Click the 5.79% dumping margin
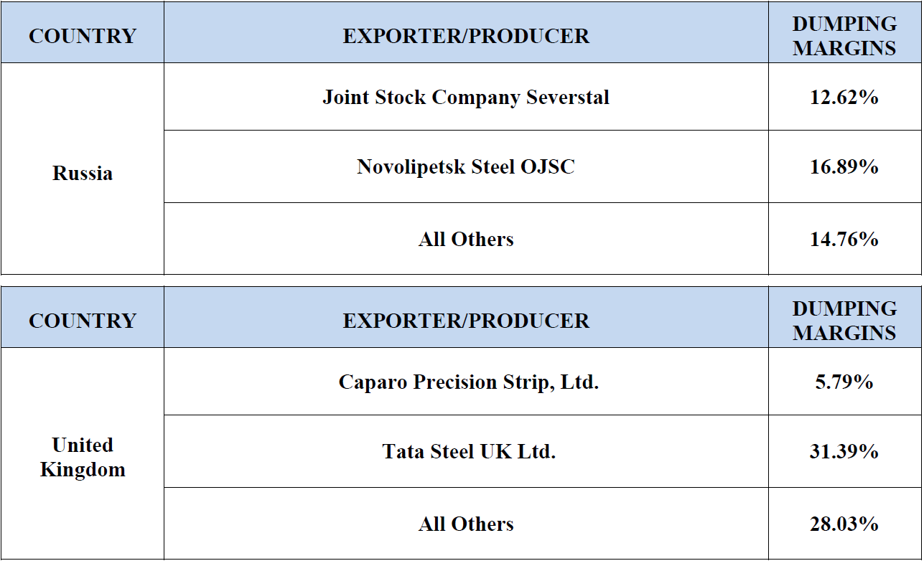The width and height of the screenshot is (924, 571). pos(844,382)
